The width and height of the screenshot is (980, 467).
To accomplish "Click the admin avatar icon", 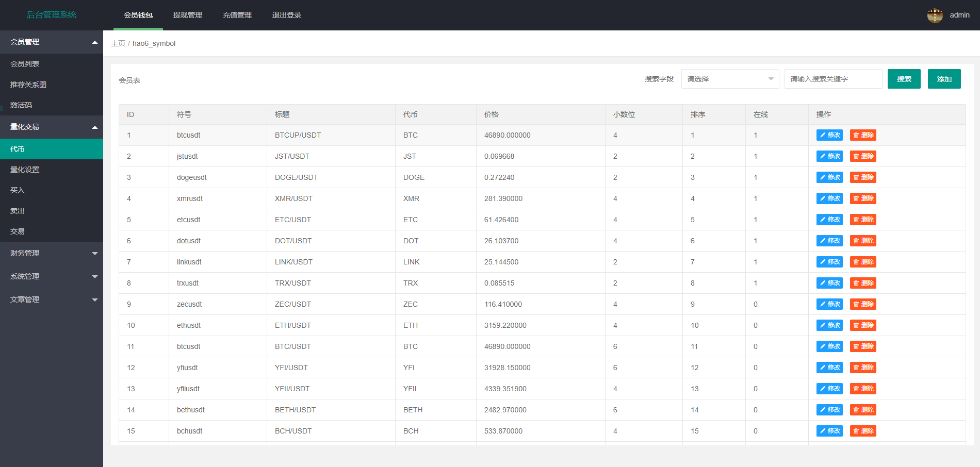I will pyautogui.click(x=935, y=15).
